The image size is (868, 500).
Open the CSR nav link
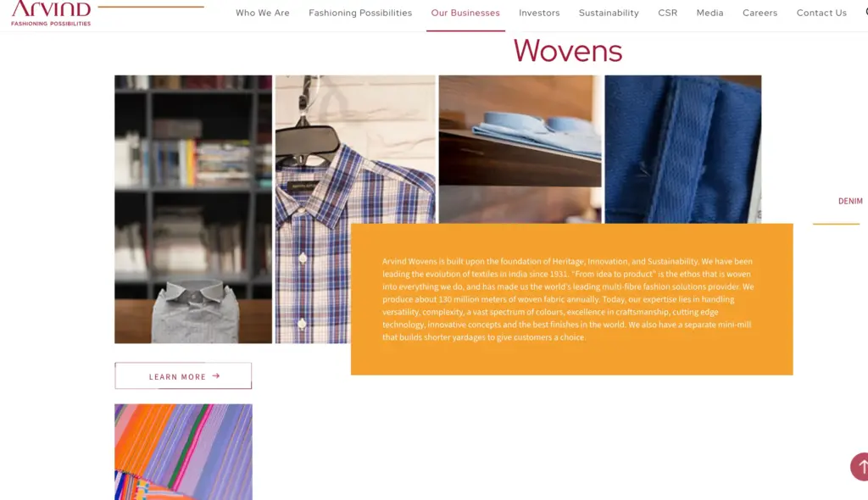tap(668, 13)
